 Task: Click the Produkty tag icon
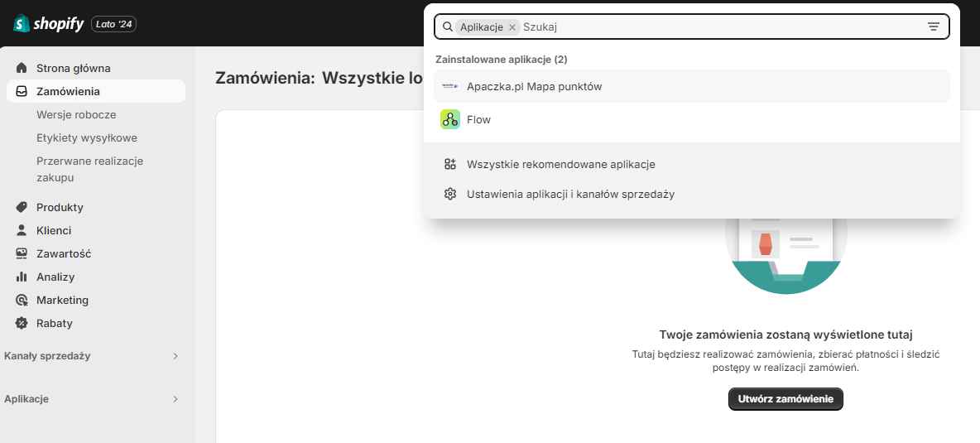tap(22, 207)
